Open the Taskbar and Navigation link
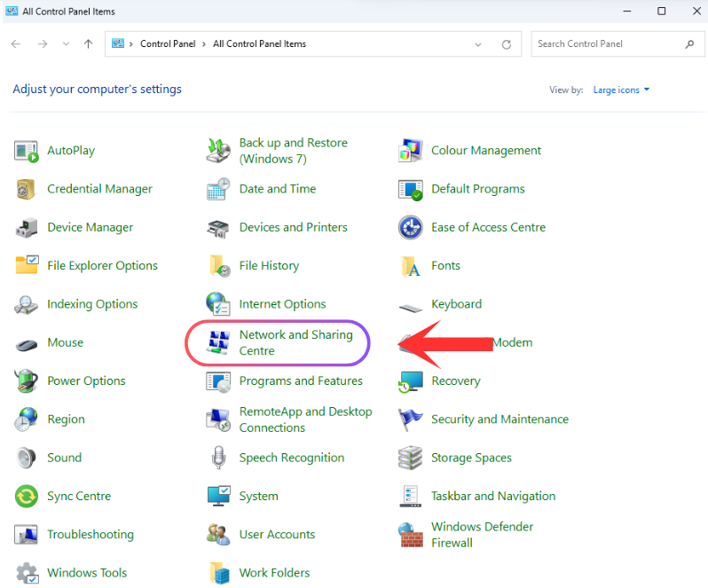The height and width of the screenshot is (588, 708). 493,496
